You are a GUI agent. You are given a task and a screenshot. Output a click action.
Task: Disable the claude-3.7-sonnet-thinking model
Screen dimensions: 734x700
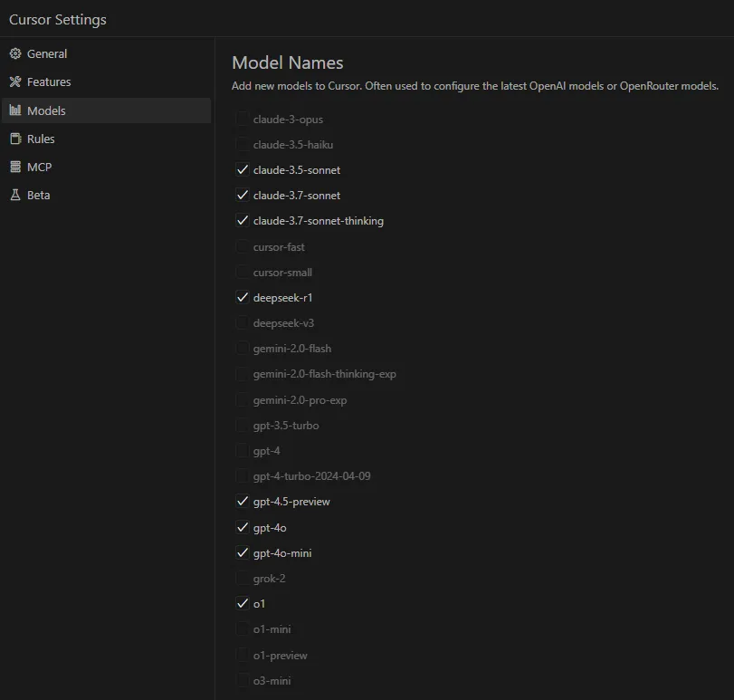click(242, 221)
